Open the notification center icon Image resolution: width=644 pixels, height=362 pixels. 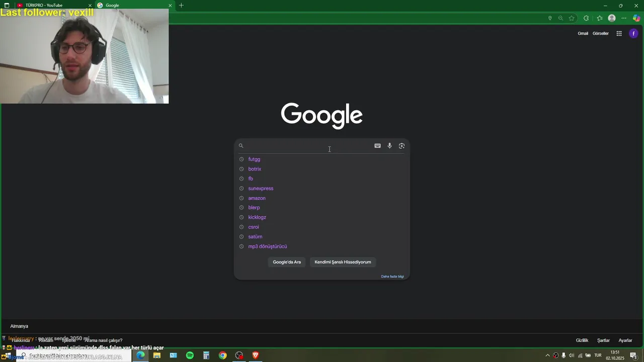[634, 355]
